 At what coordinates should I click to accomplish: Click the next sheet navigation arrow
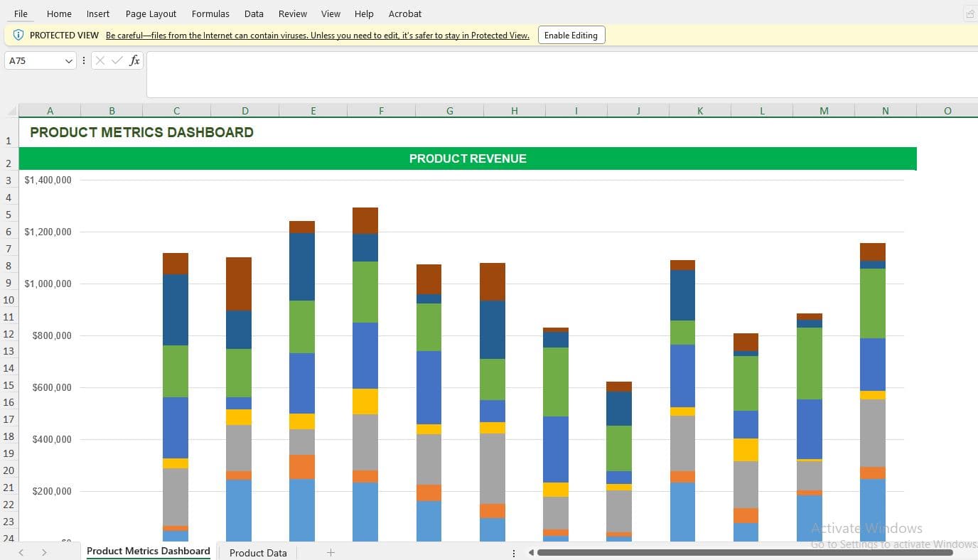tap(44, 552)
